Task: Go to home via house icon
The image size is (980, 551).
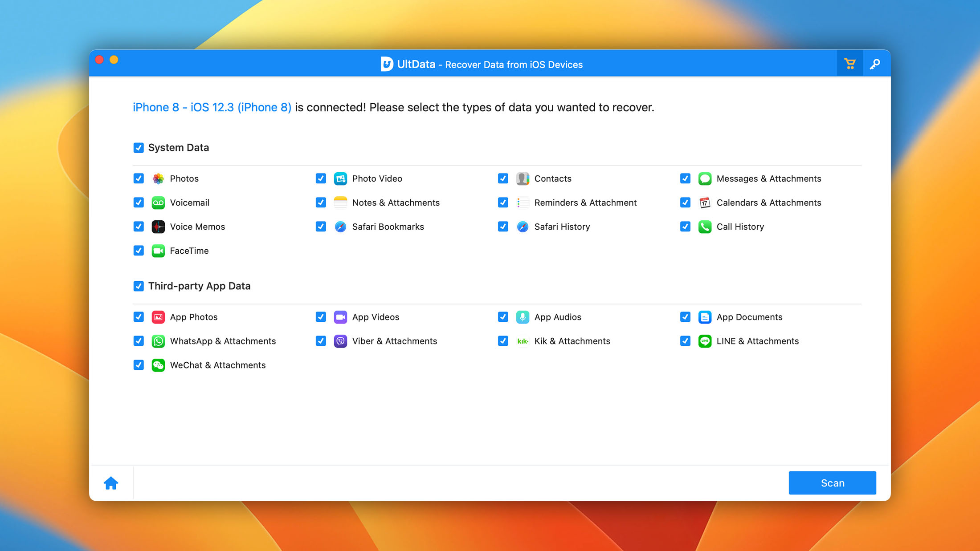Action: tap(111, 483)
